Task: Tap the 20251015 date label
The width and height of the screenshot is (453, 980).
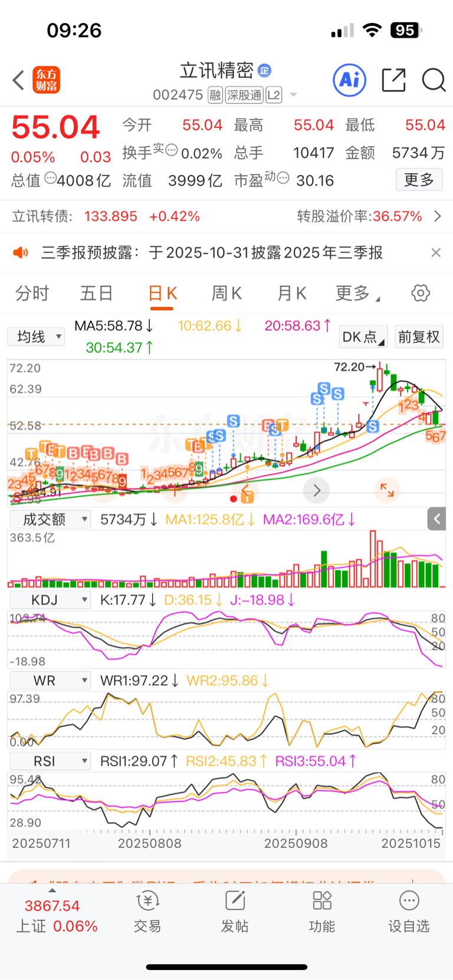Action: pos(411,843)
